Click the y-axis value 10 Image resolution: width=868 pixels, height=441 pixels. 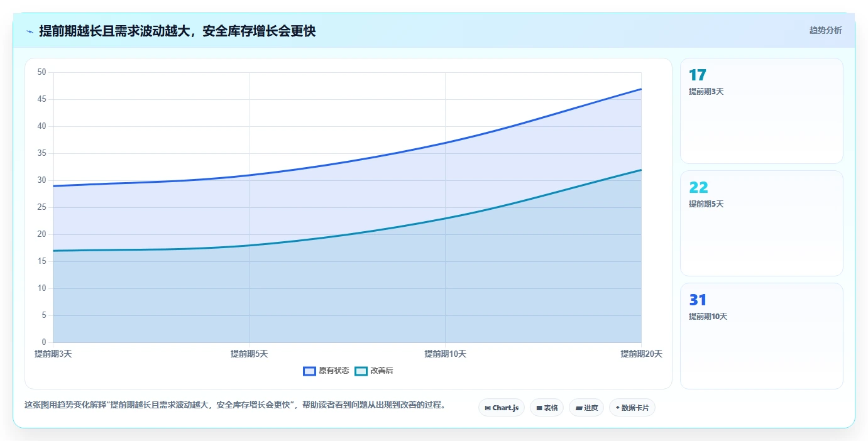[42, 288]
